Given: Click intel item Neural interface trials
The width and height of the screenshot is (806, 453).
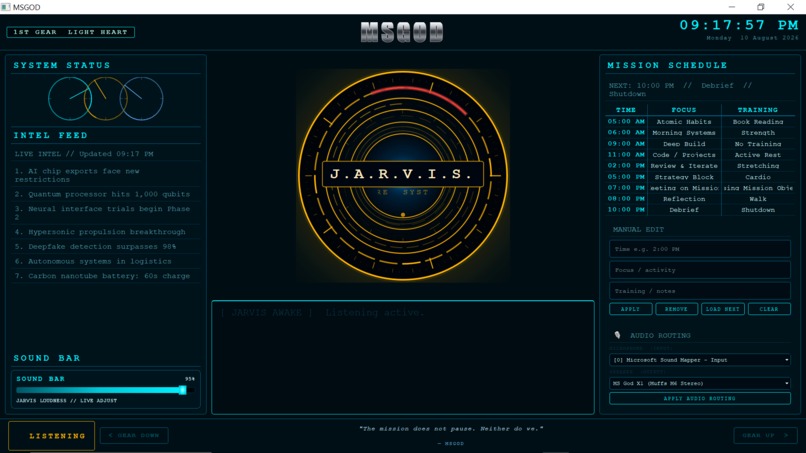Looking at the screenshot, I should 105,213.
